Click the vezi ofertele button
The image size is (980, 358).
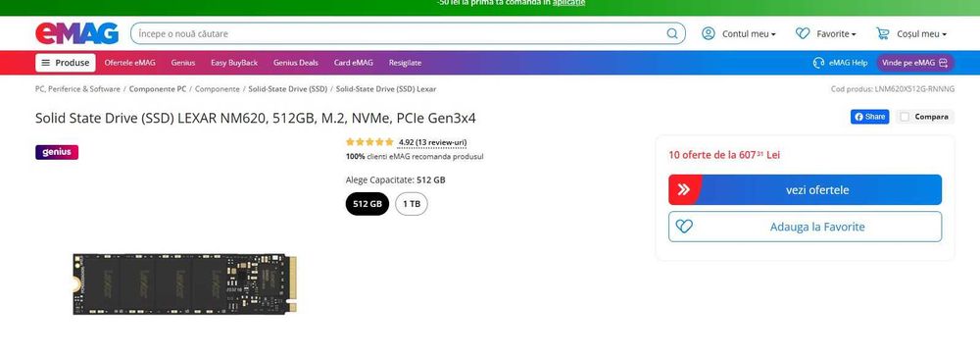pos(805,189)
